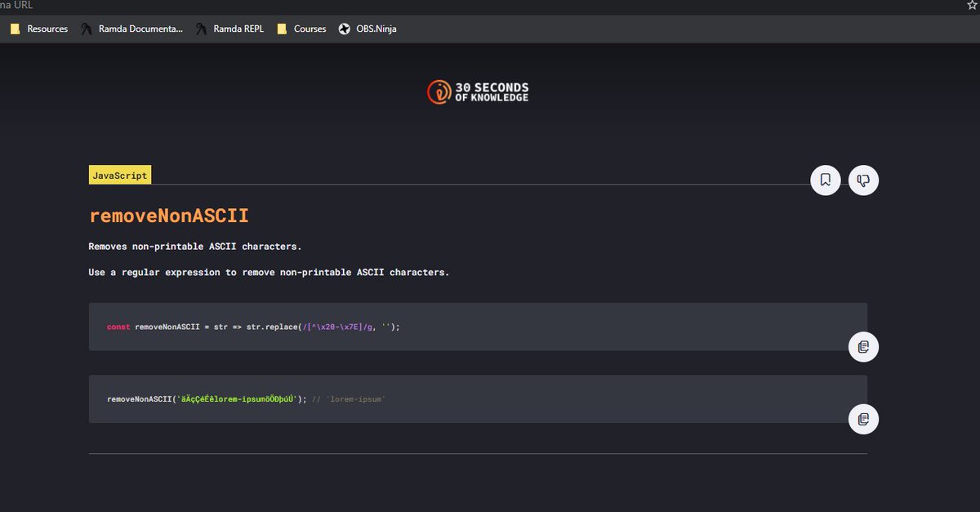Copy the removeNonASCII function code

click(x=863, y=347)
